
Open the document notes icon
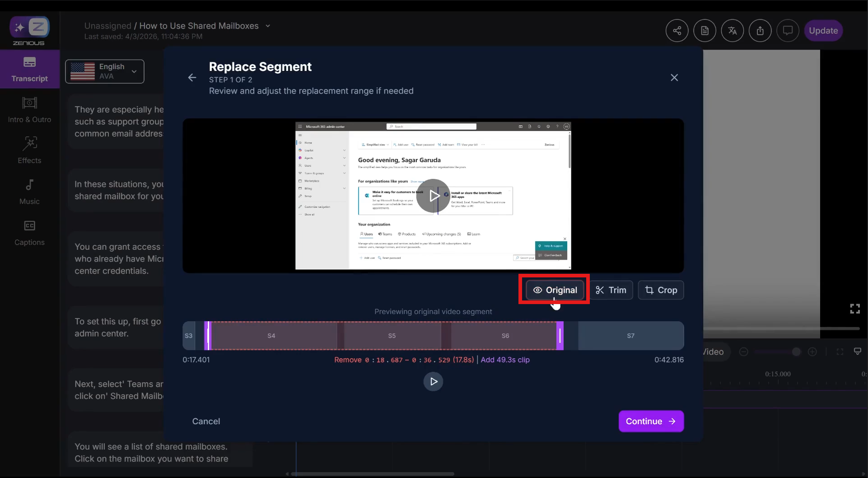705,31
